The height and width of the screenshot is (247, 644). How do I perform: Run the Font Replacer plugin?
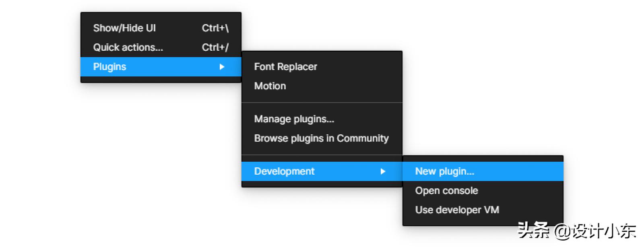click(x=285, y=67)
